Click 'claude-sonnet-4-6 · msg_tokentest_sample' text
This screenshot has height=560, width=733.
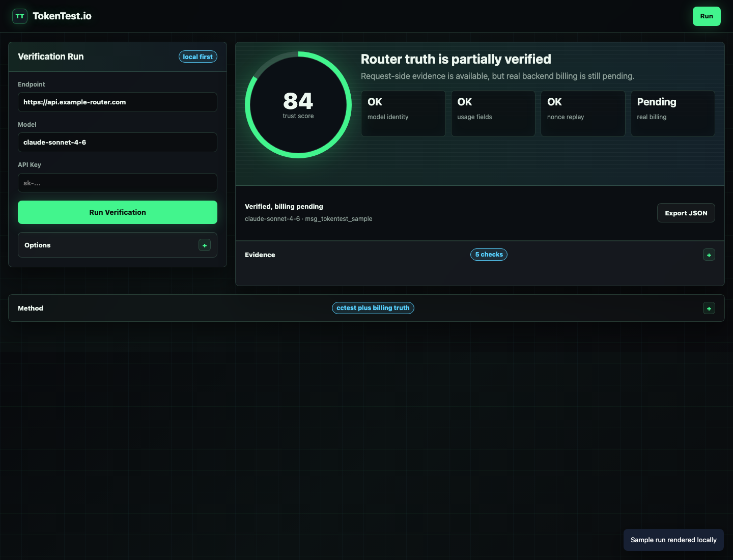pos(308,219)
